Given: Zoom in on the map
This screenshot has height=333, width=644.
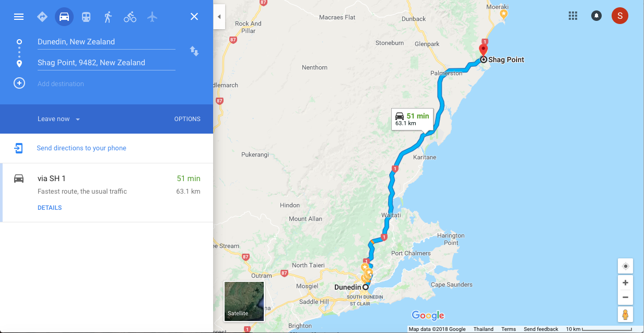Looking at the screenshot, I should click(625, 283).
